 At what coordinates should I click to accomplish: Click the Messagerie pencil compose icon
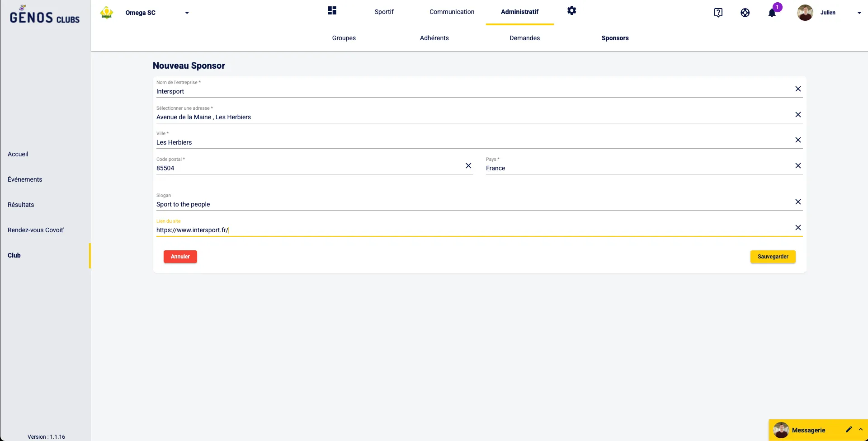[849, 430]
